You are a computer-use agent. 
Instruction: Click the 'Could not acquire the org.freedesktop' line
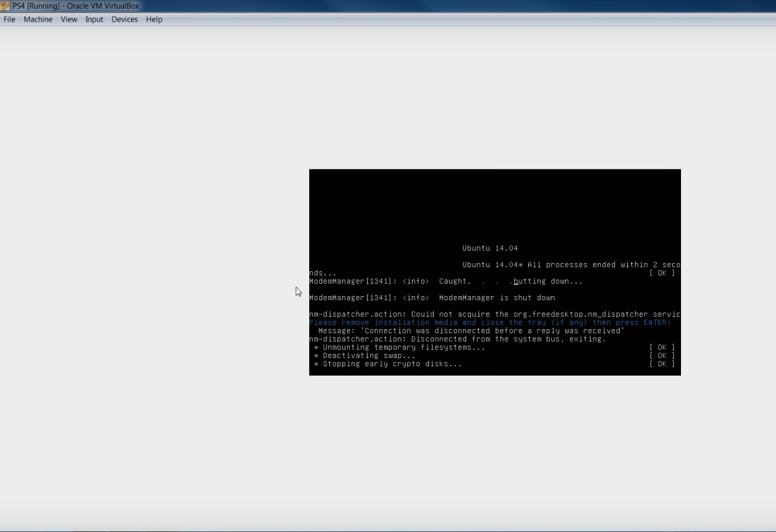(x=495, y=314)
